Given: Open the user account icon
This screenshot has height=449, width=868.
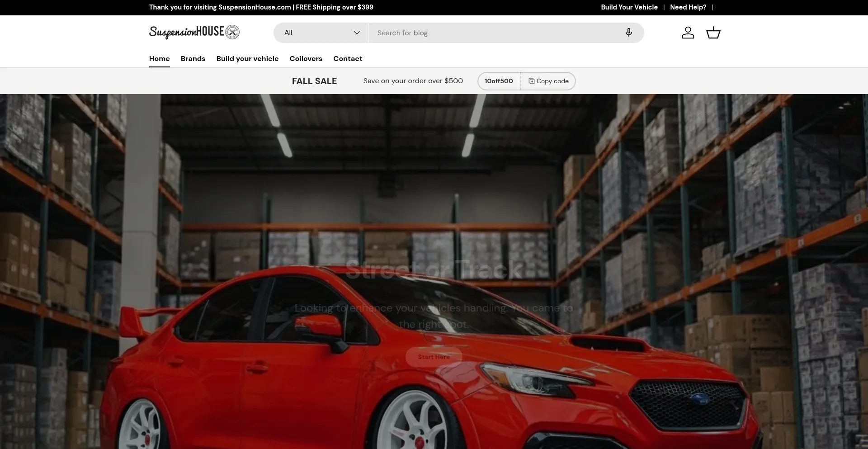Looking at the screenshot, I should 688,33.
